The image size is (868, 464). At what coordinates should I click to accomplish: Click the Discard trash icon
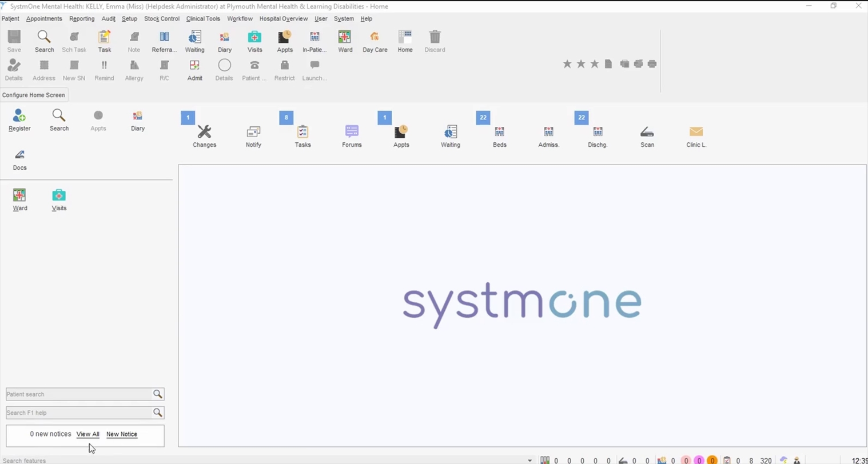[x=435, y=41]
